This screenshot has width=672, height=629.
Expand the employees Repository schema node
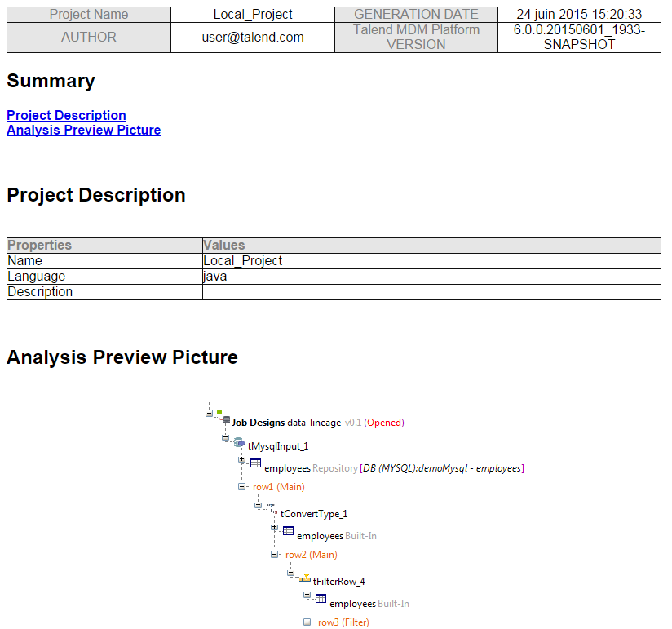coord(242,458)
